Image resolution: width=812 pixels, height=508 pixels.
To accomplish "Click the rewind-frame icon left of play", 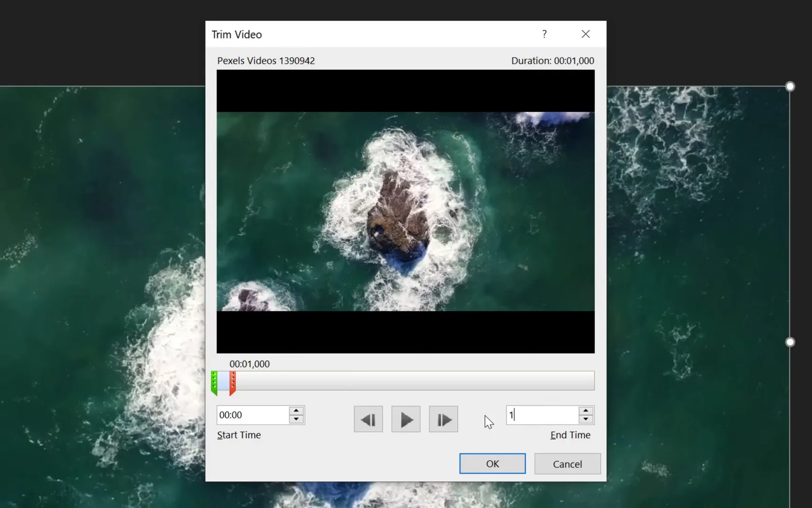I will [x=368, y=419].
